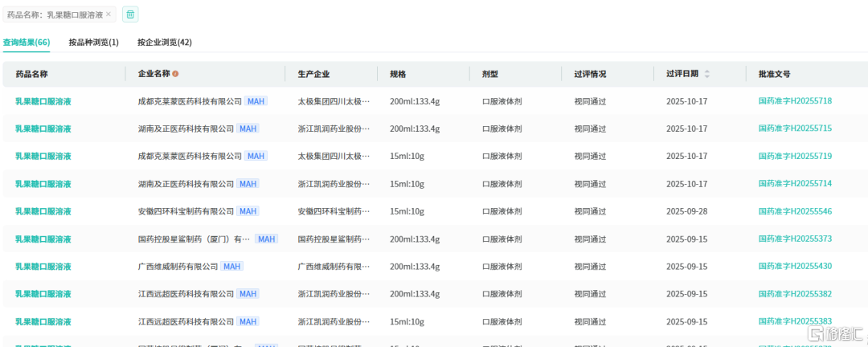
Task: Click 广西维威制药有限公司 company name
Action: tap(178, 267)
